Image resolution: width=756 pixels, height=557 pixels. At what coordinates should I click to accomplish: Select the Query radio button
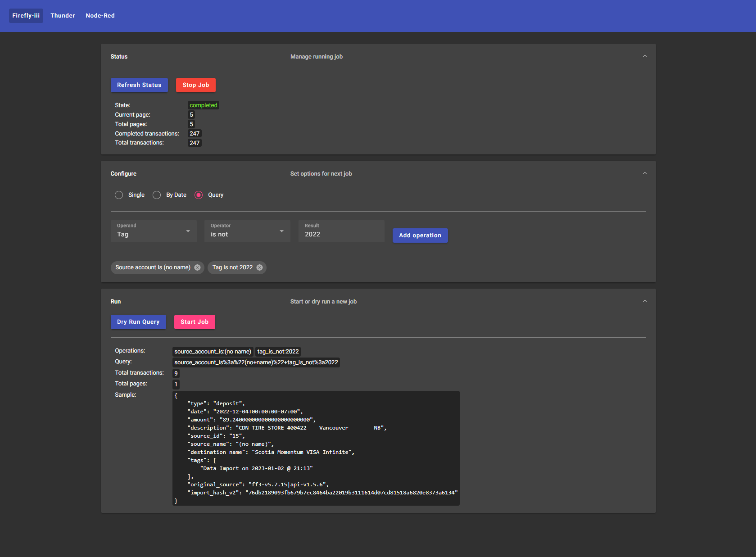(199, 195)
